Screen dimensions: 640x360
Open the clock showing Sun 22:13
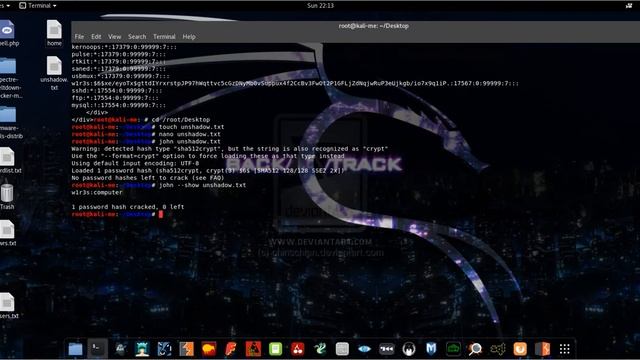[x=320, y=5]
